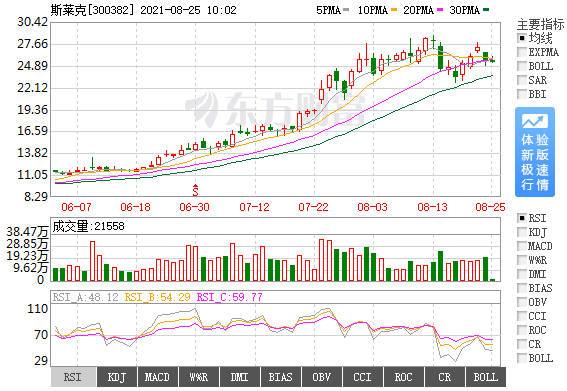Select the MACD option in right sidebar
Screen dimensions: 567x391
click(522, 246)
